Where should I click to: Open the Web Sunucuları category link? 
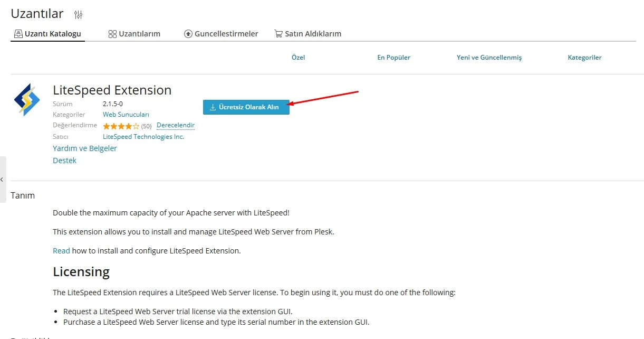pos(126,115)
